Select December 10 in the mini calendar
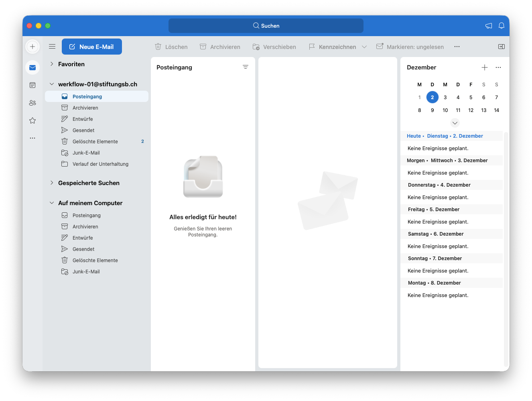This screenshot has height=401, width=532. click(445, 110)
